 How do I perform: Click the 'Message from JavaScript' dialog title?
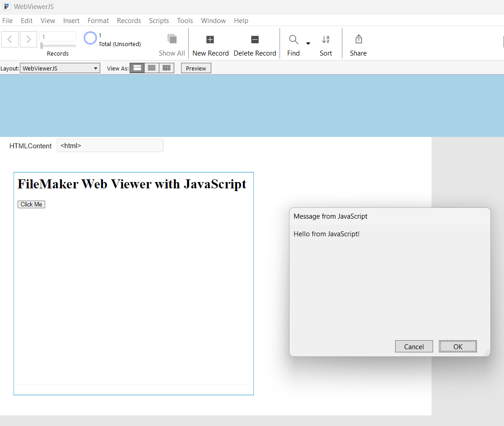330,216
